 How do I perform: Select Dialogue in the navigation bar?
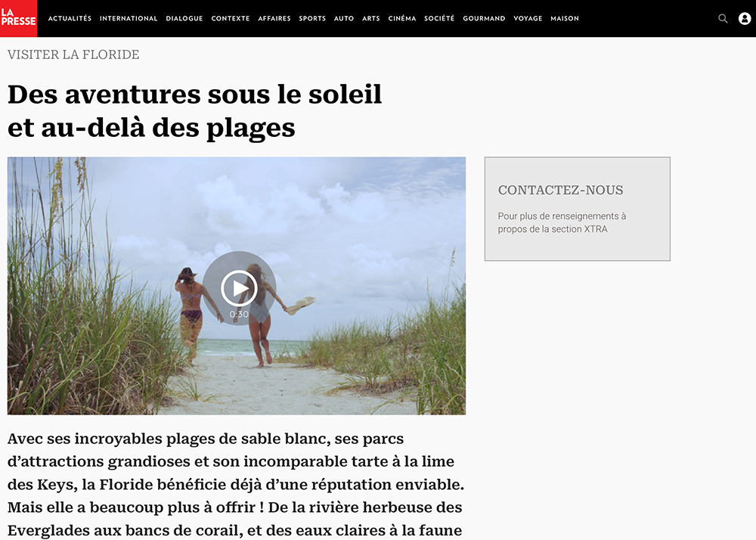click(x=184, y=18)
